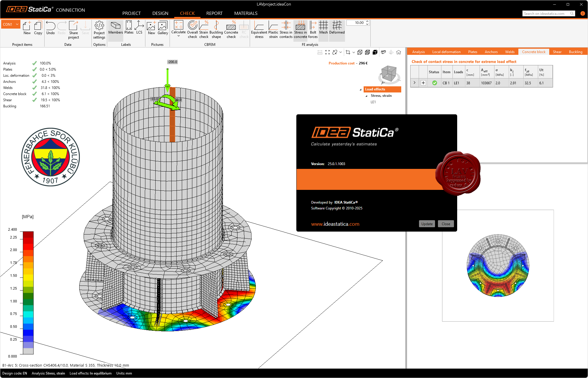588x378 pixels.
Task: Switch to wireframe view mode
Action: (360, 52)
